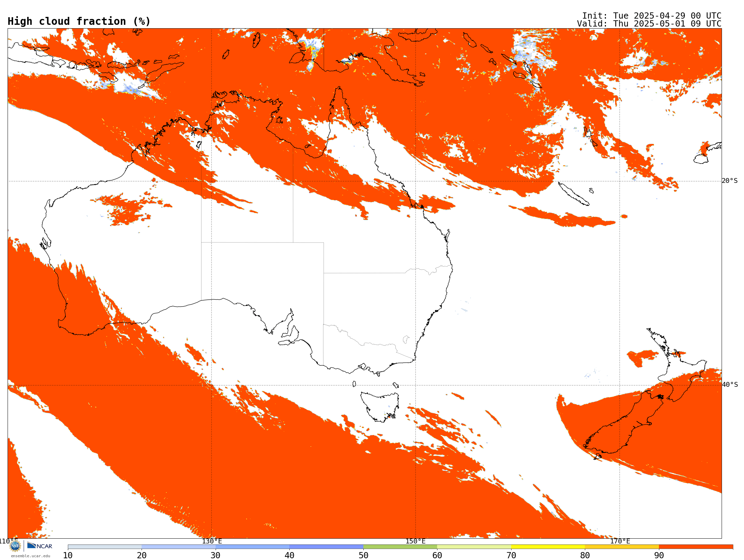Click the colorbar tick label 10
The width and height of the screenshot is (744, 560).
(68, 556)
